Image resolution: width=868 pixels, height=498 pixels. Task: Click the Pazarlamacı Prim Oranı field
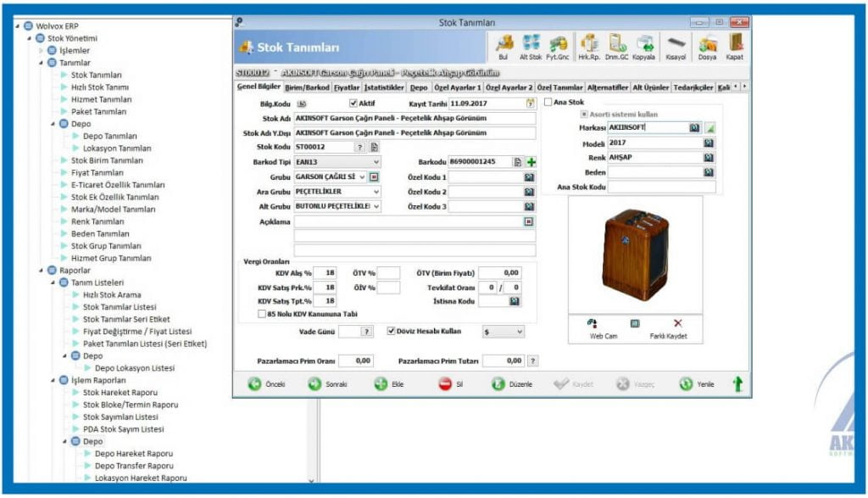tap(355, 361)
